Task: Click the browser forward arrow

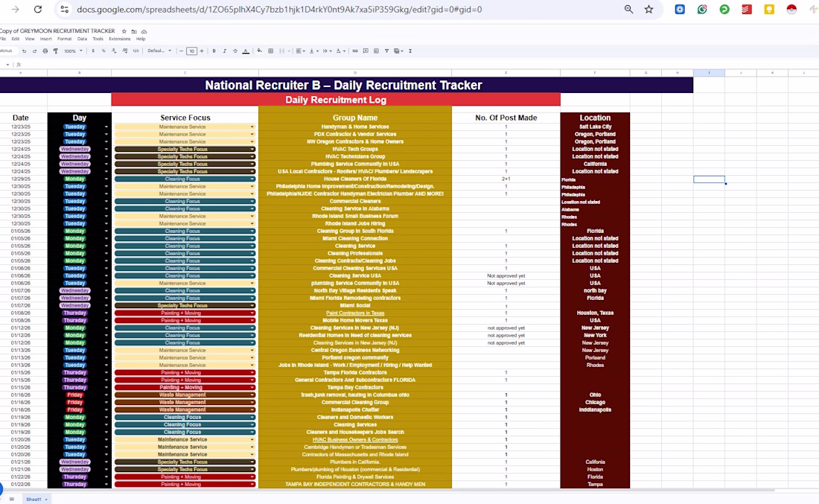Action: [16, 10]
